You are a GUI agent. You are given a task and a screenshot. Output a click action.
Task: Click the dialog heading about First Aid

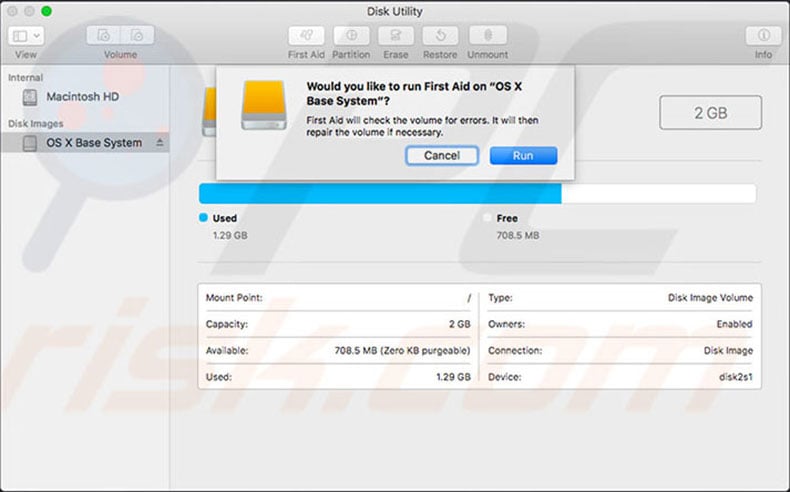click(x=414, y=94)
